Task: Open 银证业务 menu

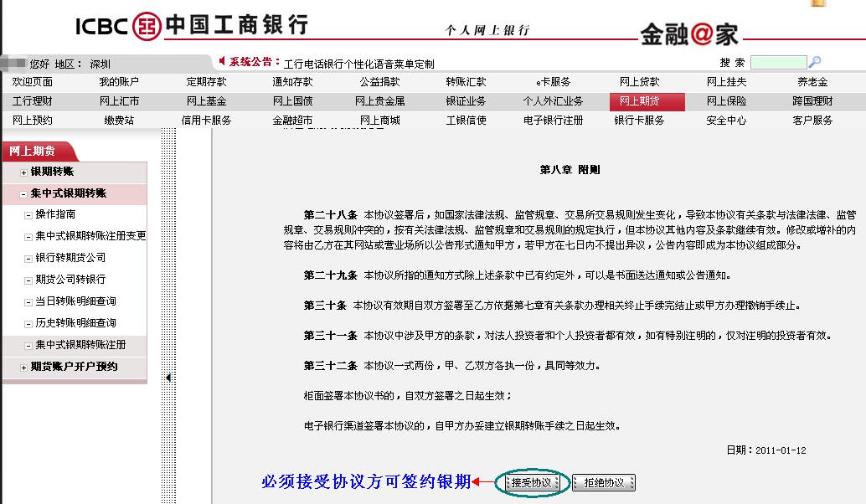Action: tap(466, 101)
